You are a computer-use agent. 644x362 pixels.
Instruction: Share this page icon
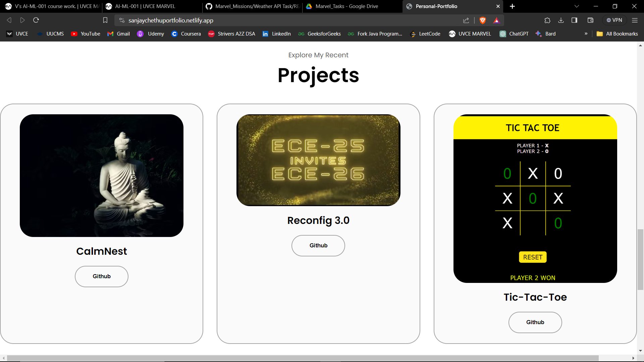[466, 20]
